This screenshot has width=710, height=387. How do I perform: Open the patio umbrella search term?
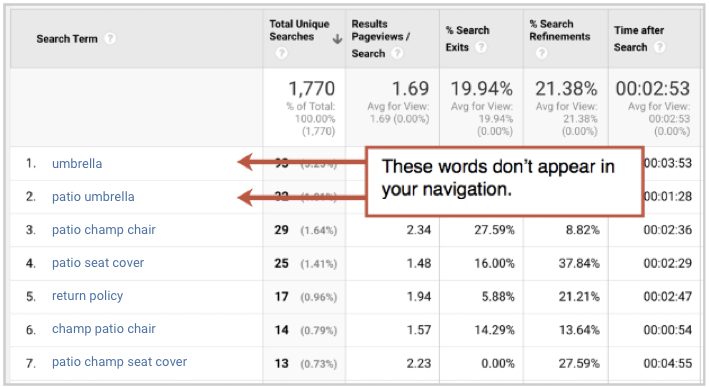click(x=93, y=197)
